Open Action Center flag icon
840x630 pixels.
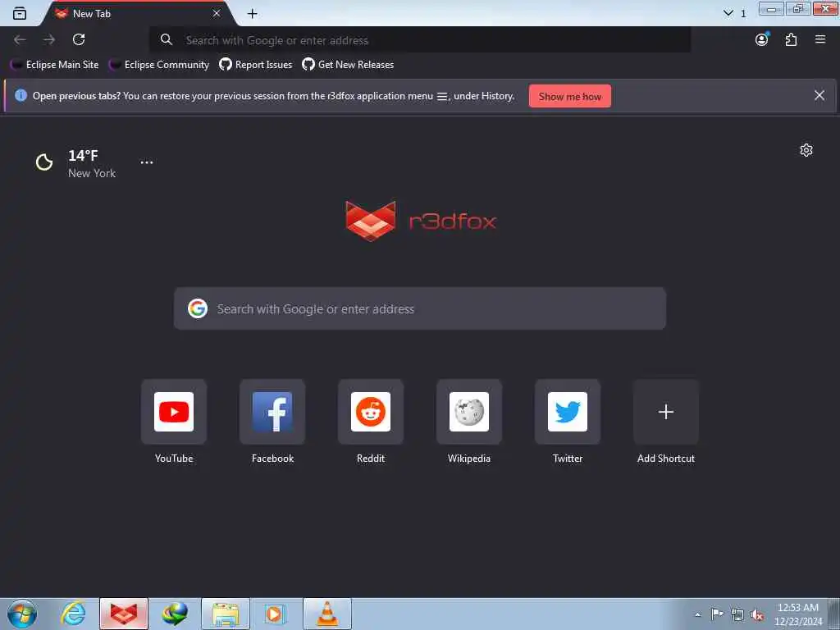(x=717, y=614)
